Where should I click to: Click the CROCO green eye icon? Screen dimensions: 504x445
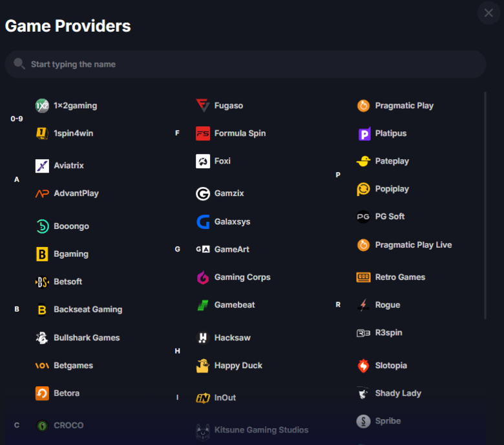tap(42, 426)
